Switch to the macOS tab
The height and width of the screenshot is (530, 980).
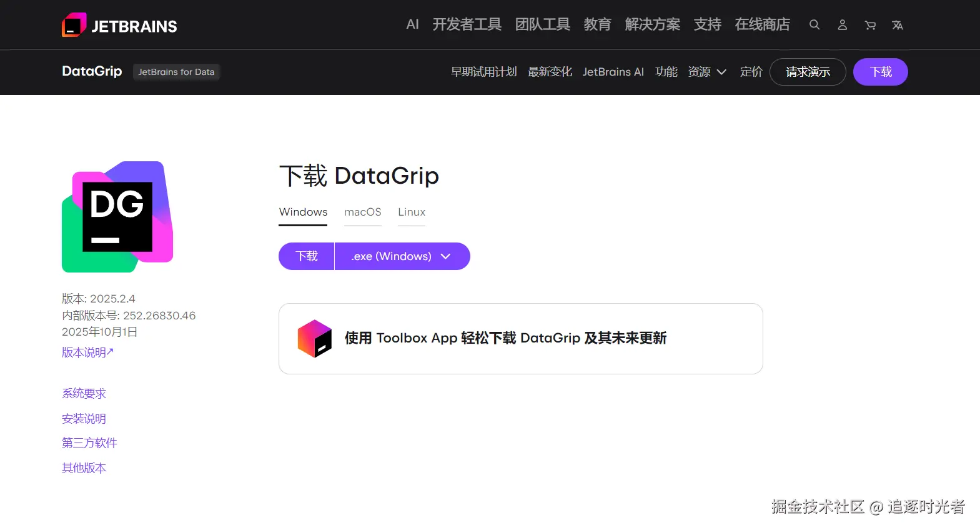tap(363, 212)
